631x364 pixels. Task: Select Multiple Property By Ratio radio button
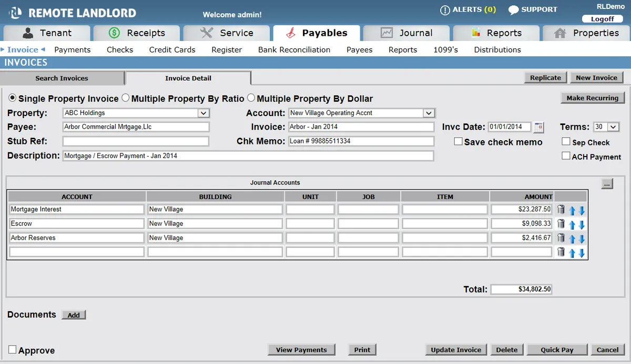pos(126,98)
